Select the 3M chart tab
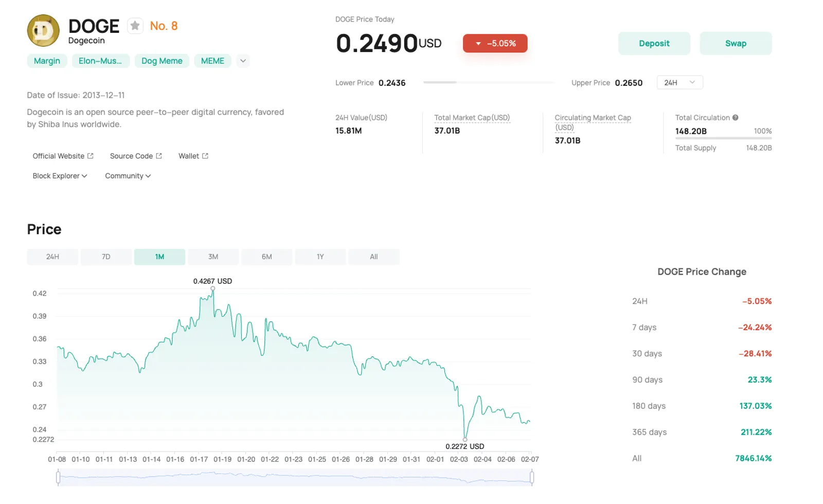The width and height of the screenshot is (823, 504). [x=213, y=257]
